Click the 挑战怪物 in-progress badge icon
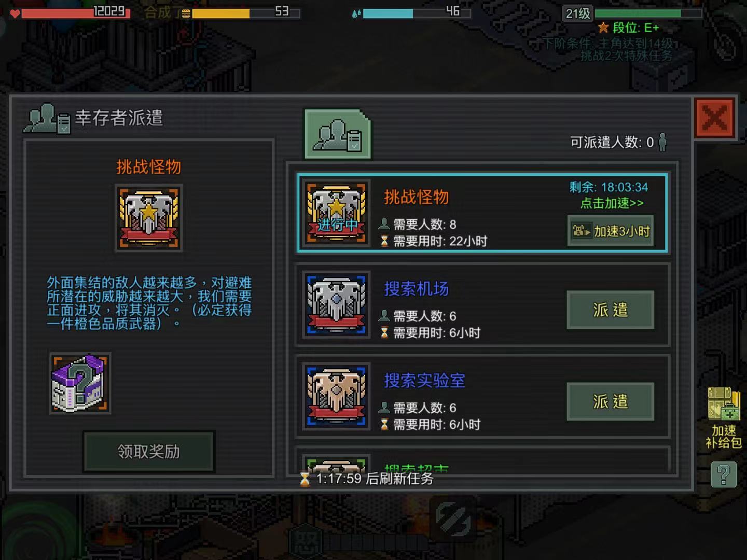The width and height of the screenshot is (747, 560). tap(337, 212)
